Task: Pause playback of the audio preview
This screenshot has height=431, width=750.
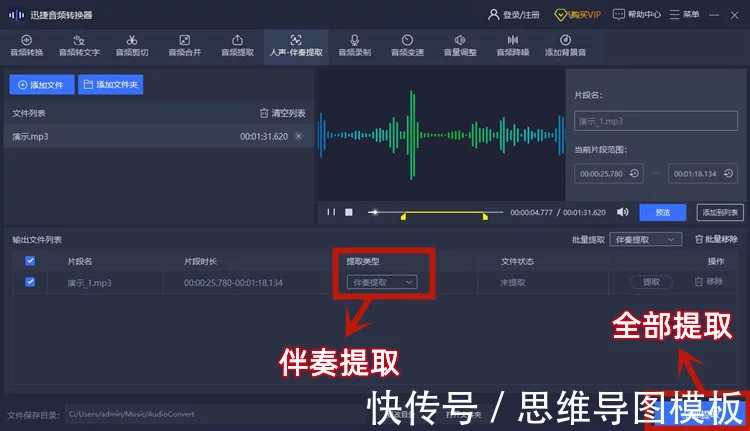Action: (331, 212)
